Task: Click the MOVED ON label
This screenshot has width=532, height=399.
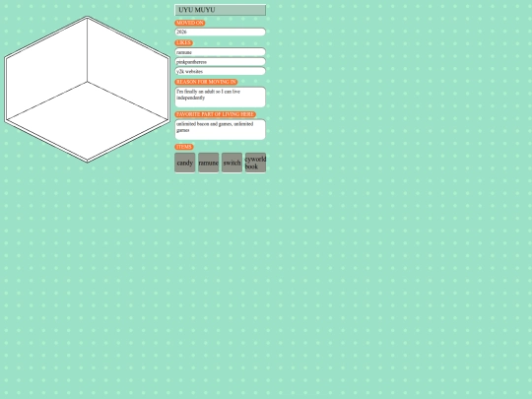Action: 190,23
